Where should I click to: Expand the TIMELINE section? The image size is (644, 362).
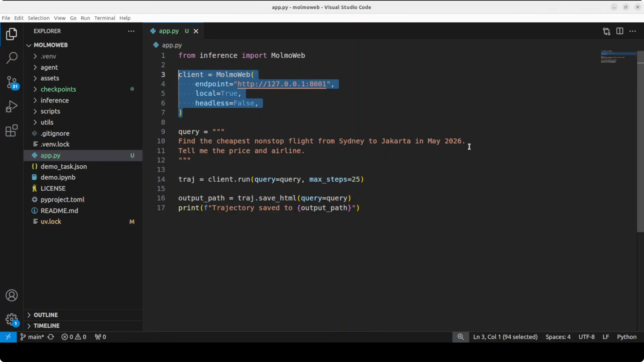point(47,326)
